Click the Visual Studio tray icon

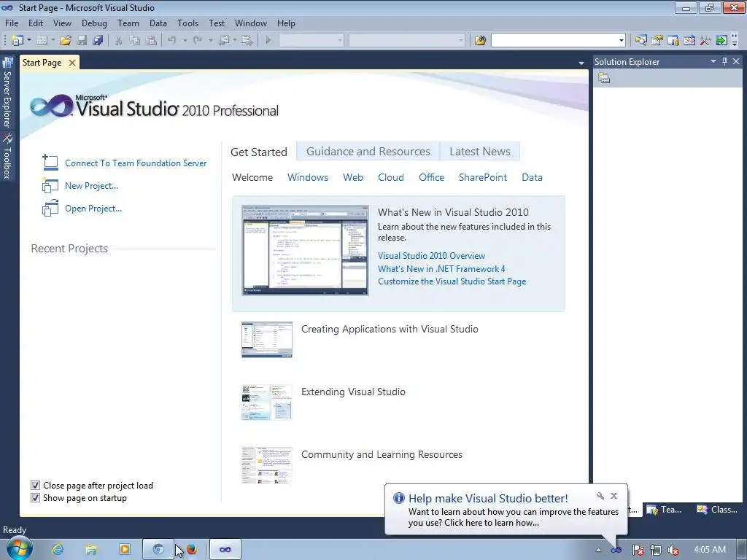click(x=616, y=550)
